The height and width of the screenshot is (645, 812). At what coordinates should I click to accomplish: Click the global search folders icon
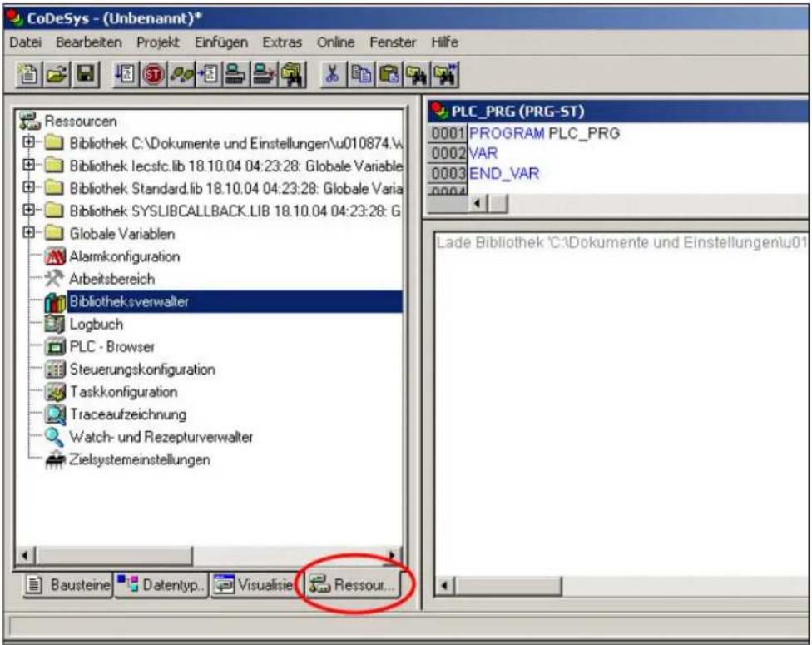coord(293,75)
